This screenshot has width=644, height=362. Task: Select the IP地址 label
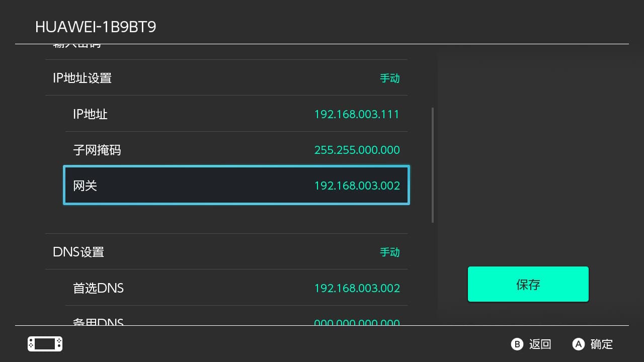pos(90,114)
